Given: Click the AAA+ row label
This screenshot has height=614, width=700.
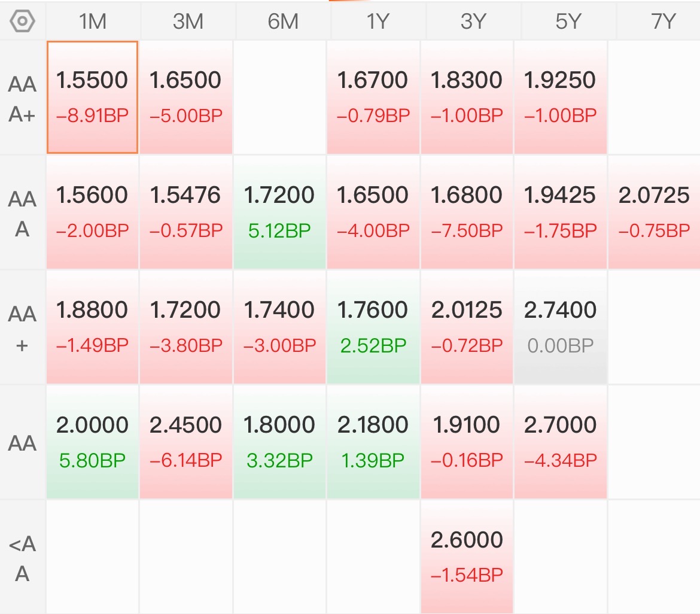Looking at the screenshot, I should (x=22, y=99).
